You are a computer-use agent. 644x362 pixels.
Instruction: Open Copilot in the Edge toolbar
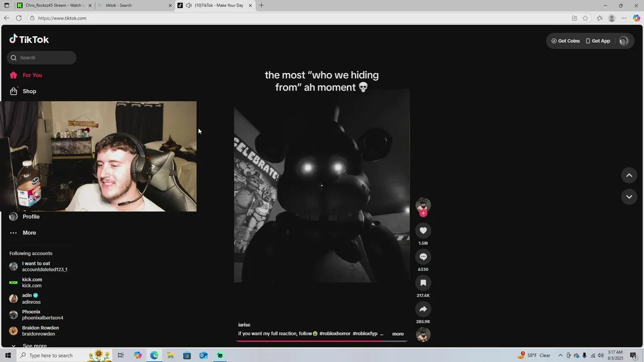coord(636,18)
